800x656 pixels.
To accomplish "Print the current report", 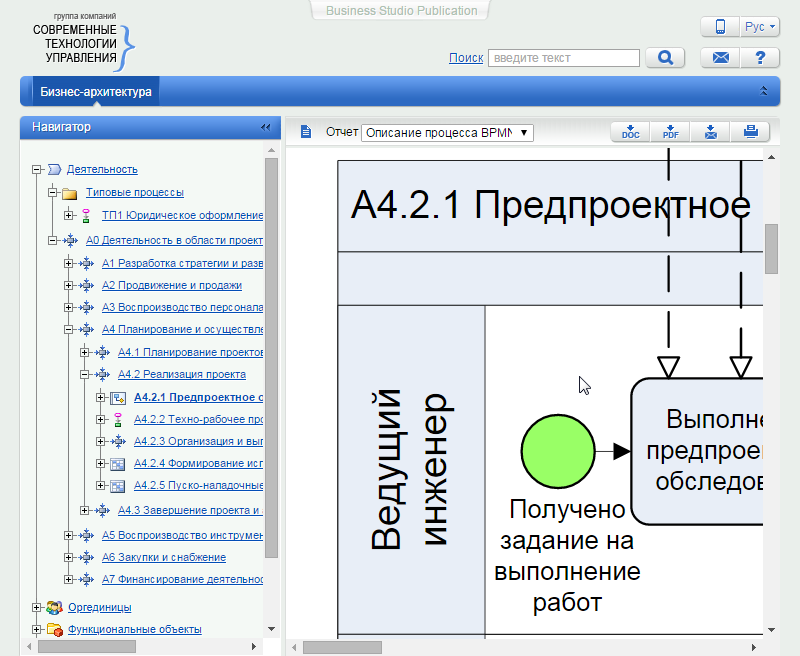I will pyautogui.click(x=750, y=132).
